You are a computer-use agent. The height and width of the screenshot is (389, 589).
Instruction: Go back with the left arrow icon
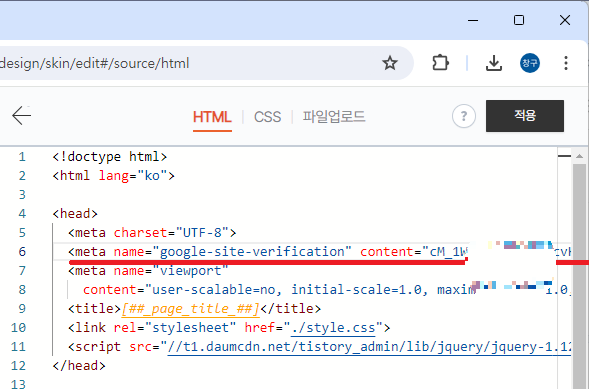(x=21, y=115)
